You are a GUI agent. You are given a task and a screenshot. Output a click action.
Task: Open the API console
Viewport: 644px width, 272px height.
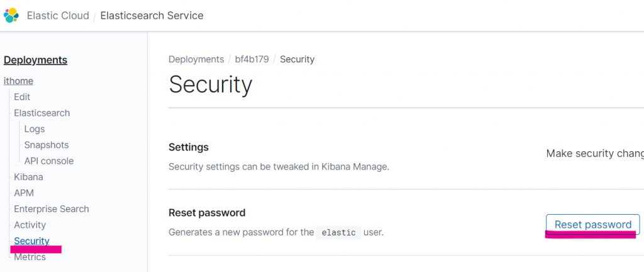click(49, 161)
